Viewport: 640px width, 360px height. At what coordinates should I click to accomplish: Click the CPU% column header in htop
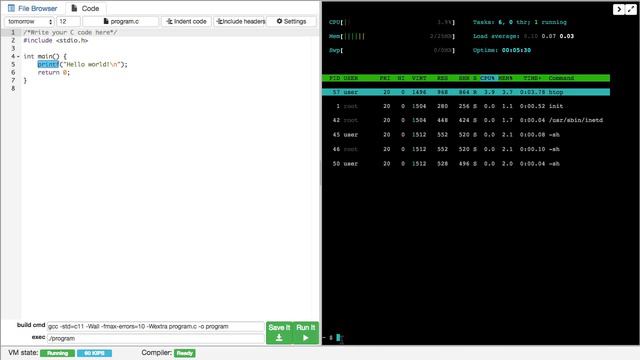[x=488, y=78]
